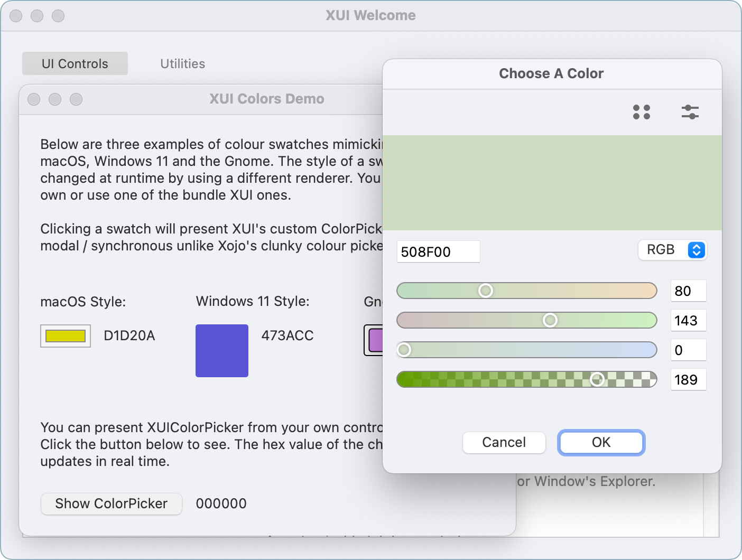Click the red slider thumb

[486, 291]
